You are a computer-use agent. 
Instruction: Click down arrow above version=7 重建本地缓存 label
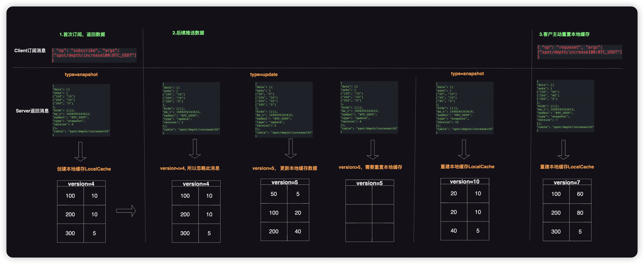tap(563, 150)
